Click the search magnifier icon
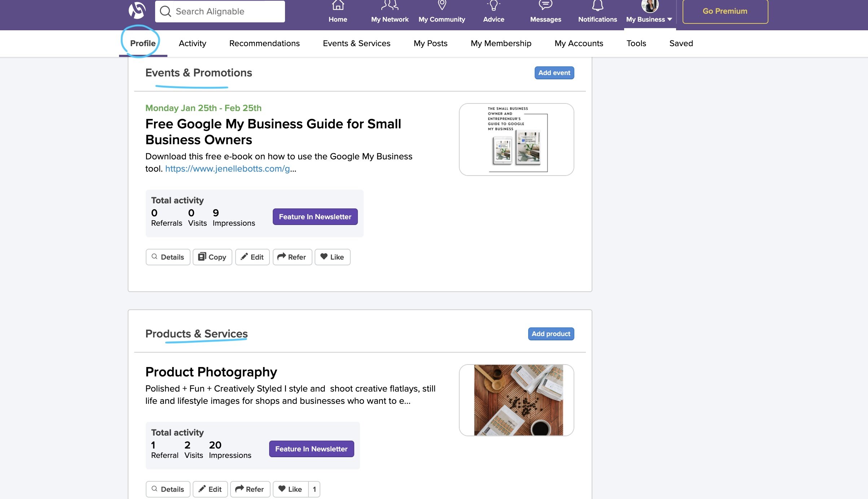 pyautogui.click(x=166, y=11)
